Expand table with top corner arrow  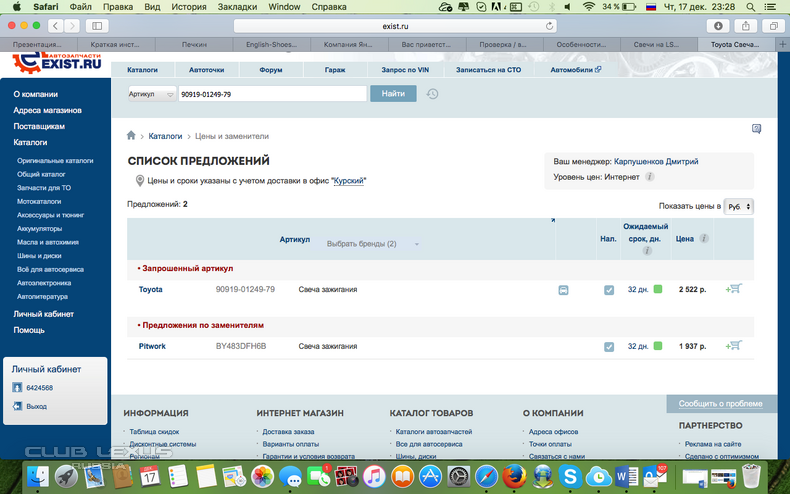point(552,220)
